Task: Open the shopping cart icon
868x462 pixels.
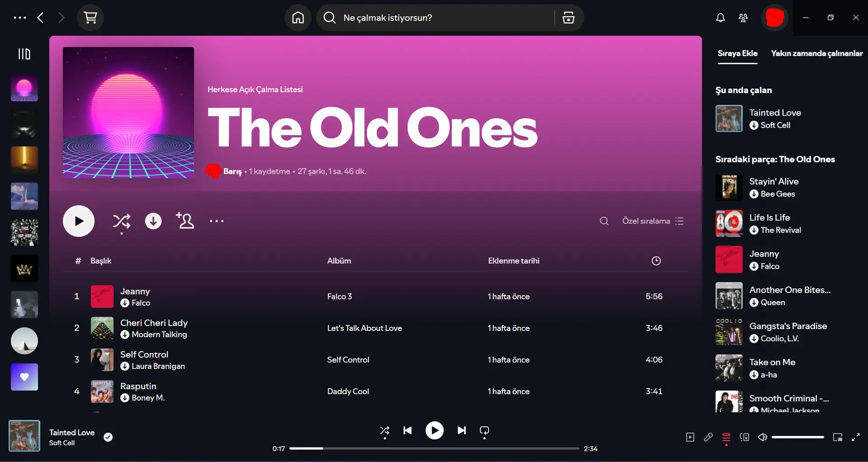Action: tap(90, 18)
